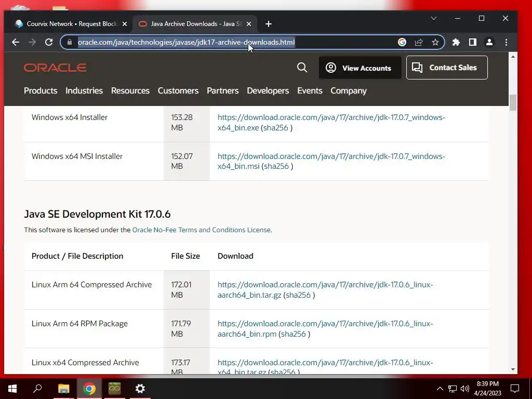
Task: Open the Windows Start menu
Action: 12,389
